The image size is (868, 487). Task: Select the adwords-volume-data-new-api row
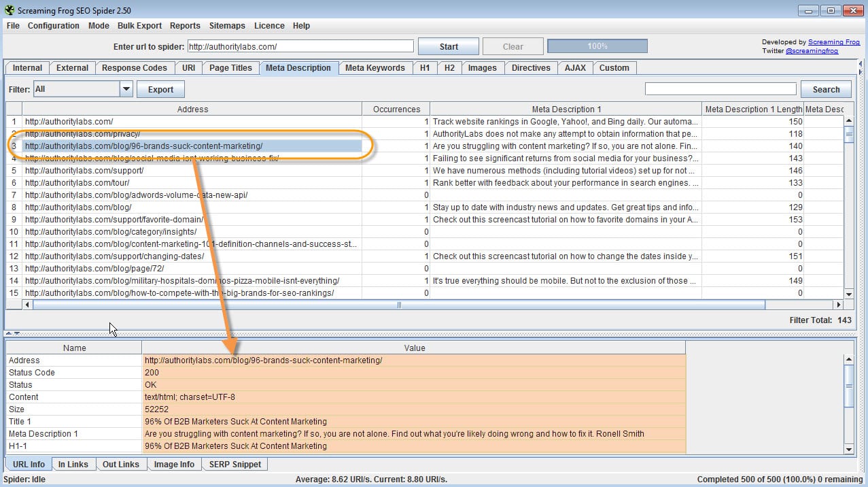pyautogui.click(x=425, y=195)
